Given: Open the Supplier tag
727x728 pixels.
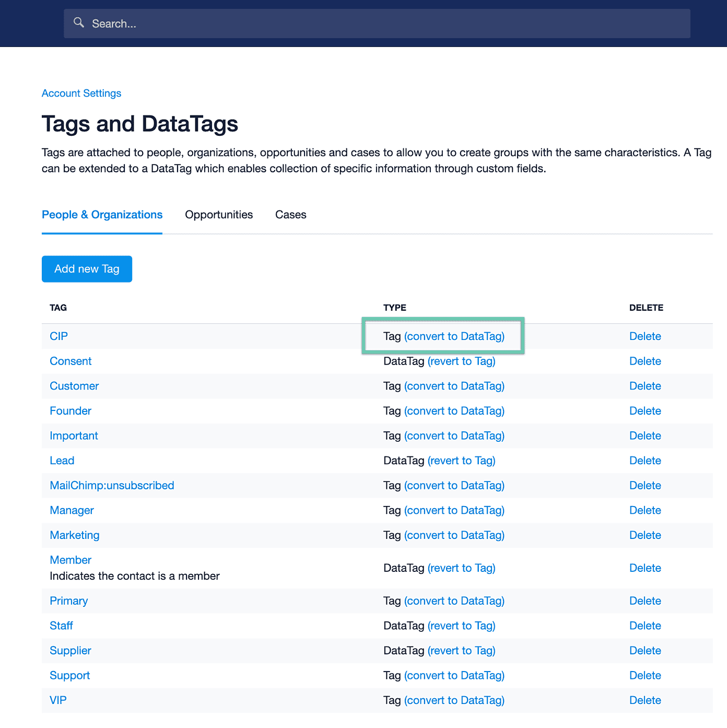Looking at the screenshot, I should click(71, 651).
